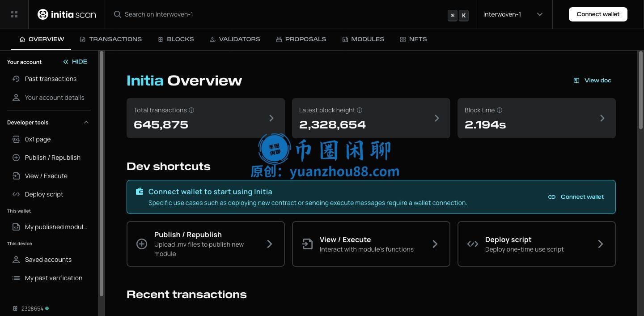Click info icon next to Block time

coord(500,110)
